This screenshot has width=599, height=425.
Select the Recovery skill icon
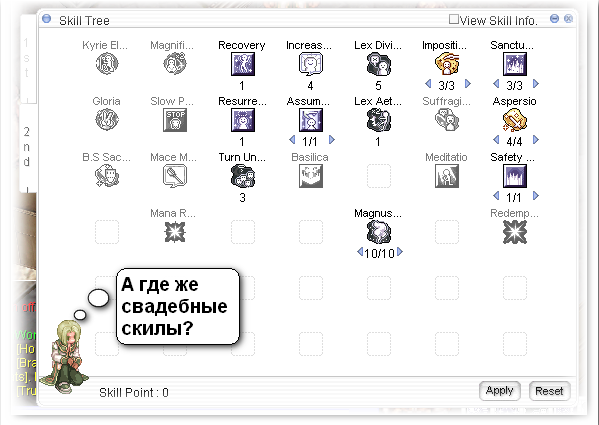coord(243,64)
